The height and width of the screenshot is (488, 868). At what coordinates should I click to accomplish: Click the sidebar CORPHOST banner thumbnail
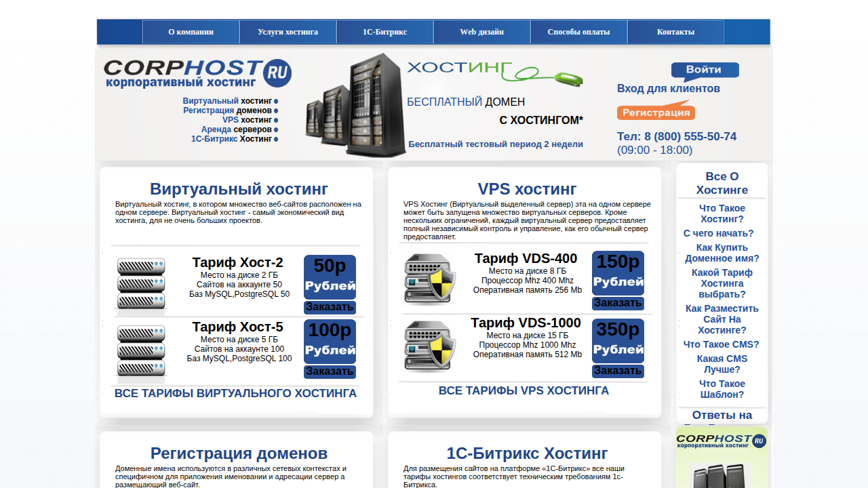(722, 457)
